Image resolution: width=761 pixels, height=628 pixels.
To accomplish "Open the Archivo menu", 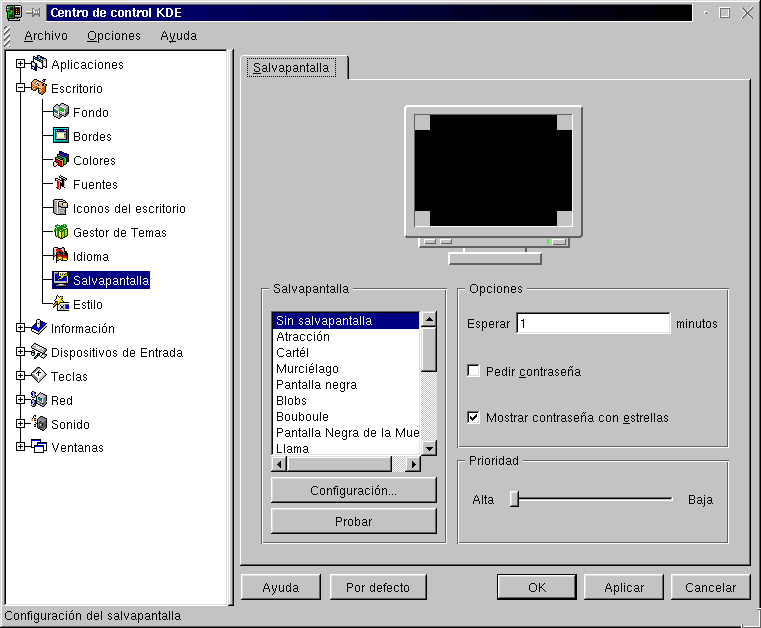I will pos(46,36).
